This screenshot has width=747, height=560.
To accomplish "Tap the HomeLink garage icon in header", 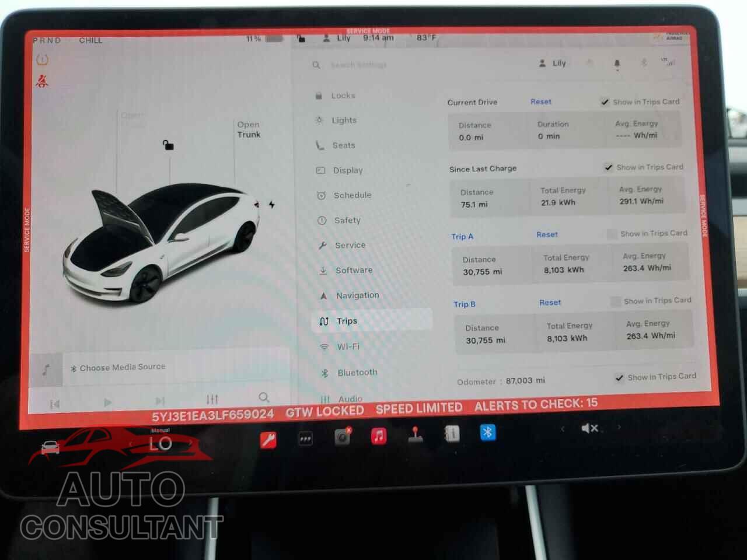I will pos(590,63).
